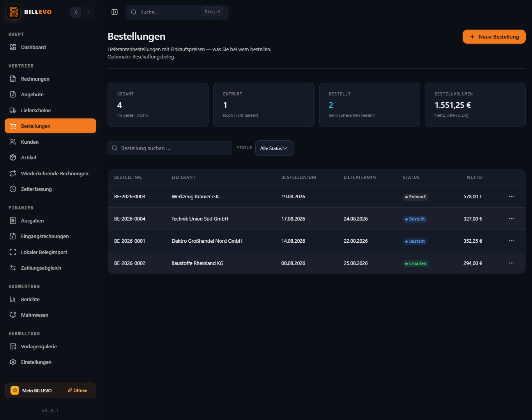The width and height of the screenshot is (532, 420).
Task: Click Öffnen in Mein BILLEVO
Action: click(78, 390)
